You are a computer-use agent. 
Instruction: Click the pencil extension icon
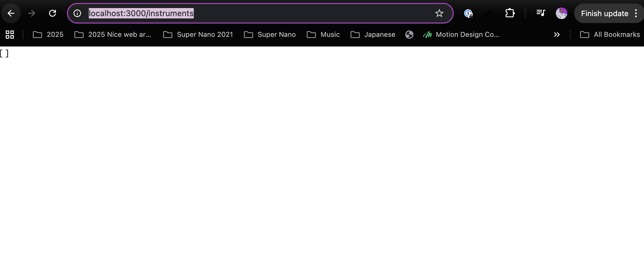(x=489, y=13)
